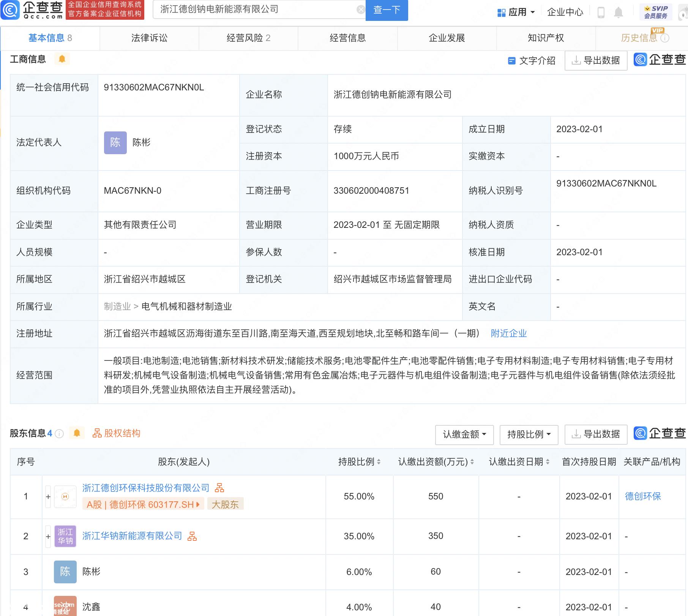Image resolution: width=688 pixels, height=616 pixels.
Task: Open equity structure icon for 浙江德创环保科技
Action: (219, 488)
